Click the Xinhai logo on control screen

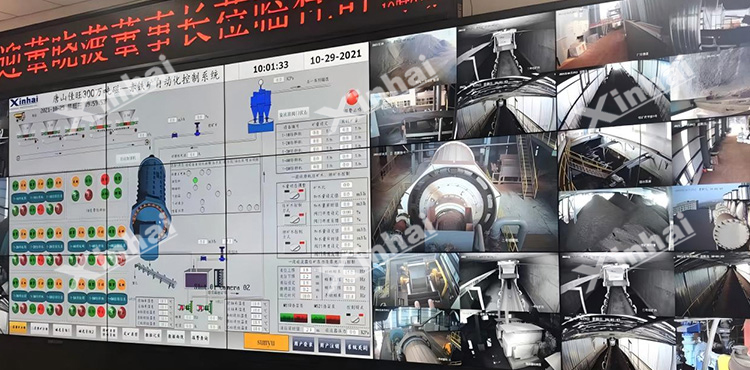[24, 102]
